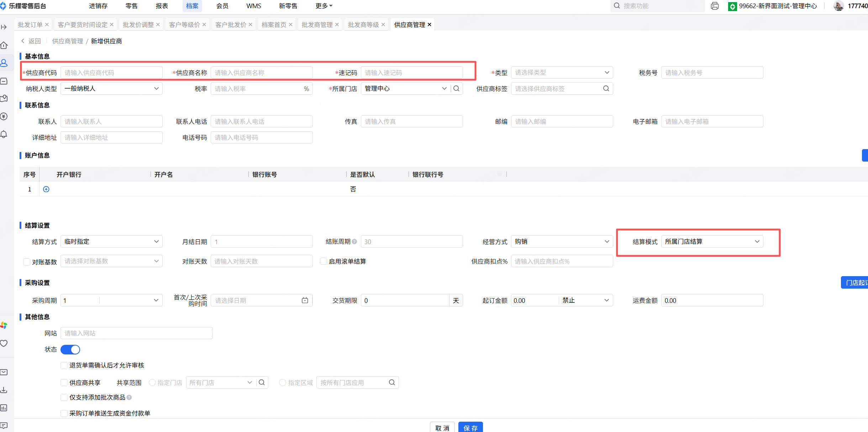This screenshot has width=868, height=432.
Task: Enable the 启用滚单结算 checkbox
Action: [x=323, y=261]
